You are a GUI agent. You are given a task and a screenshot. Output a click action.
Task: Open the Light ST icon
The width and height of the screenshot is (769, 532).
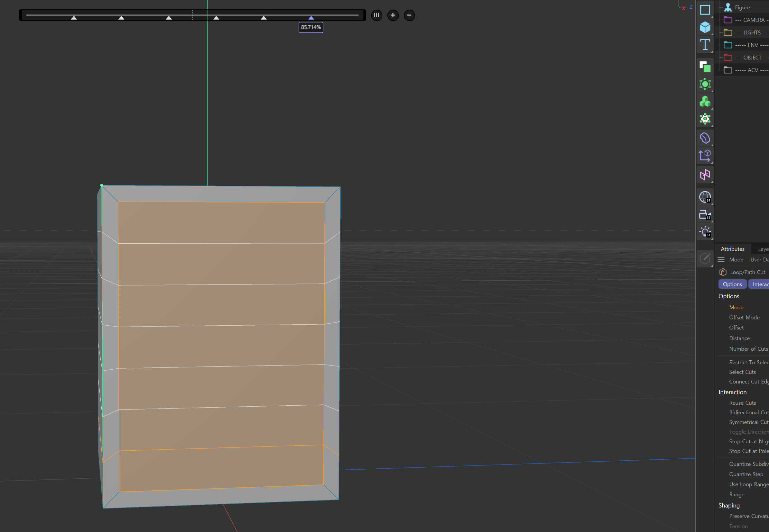pyautogui.click(x=705, y=232)
